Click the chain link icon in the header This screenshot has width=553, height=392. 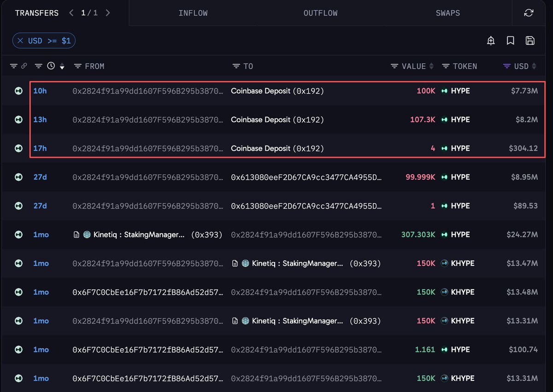tap(24, 66)
